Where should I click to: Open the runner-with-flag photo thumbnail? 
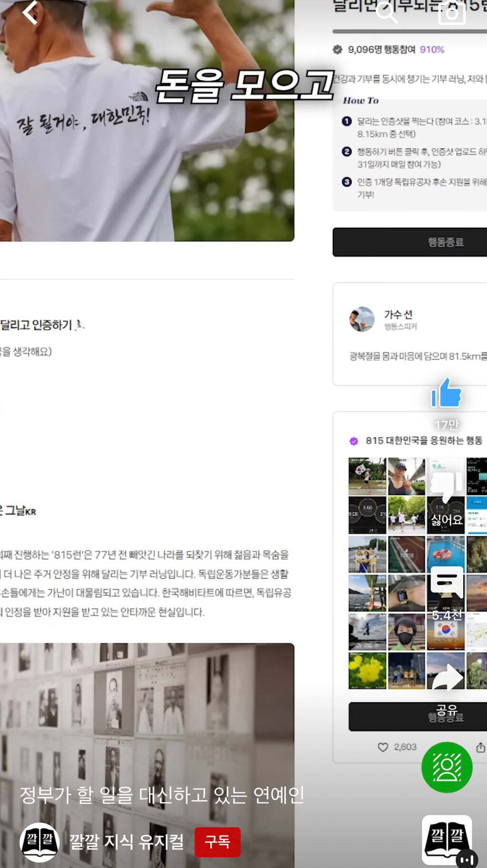367,477
